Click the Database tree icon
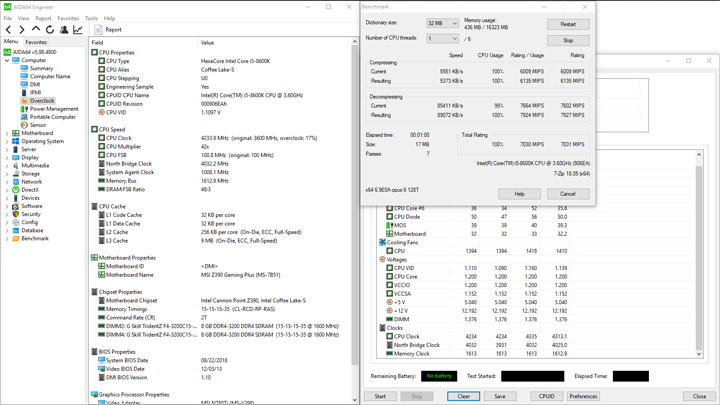The image size is (720, 405). click(x=16, y=230)
